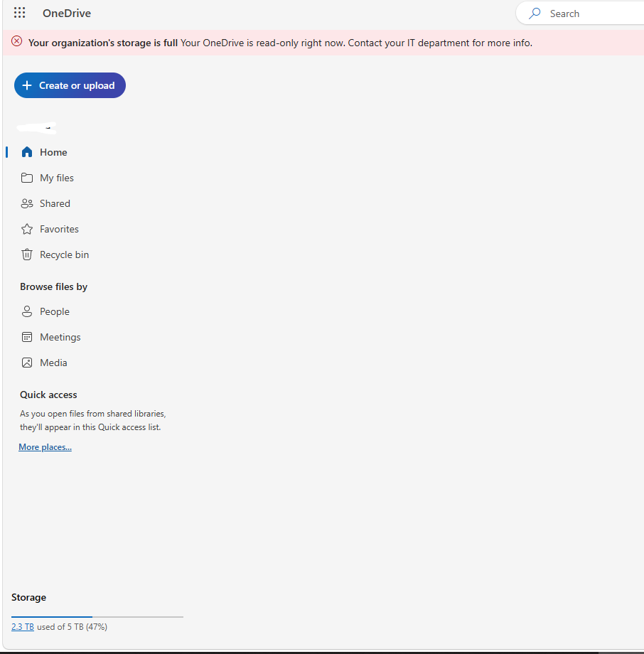Click the Search magnifier icon

tap(535, 14)
